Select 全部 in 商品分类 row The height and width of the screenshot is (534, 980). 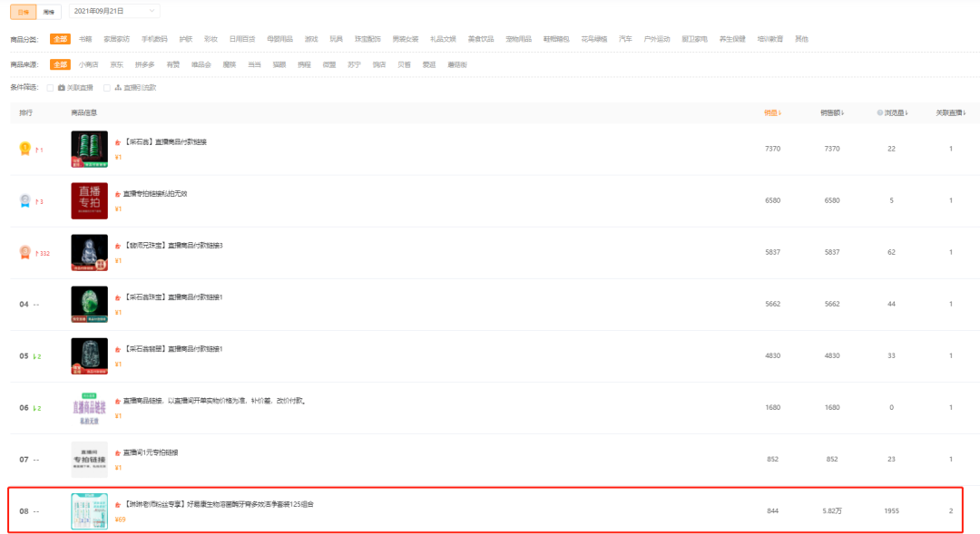60,39
